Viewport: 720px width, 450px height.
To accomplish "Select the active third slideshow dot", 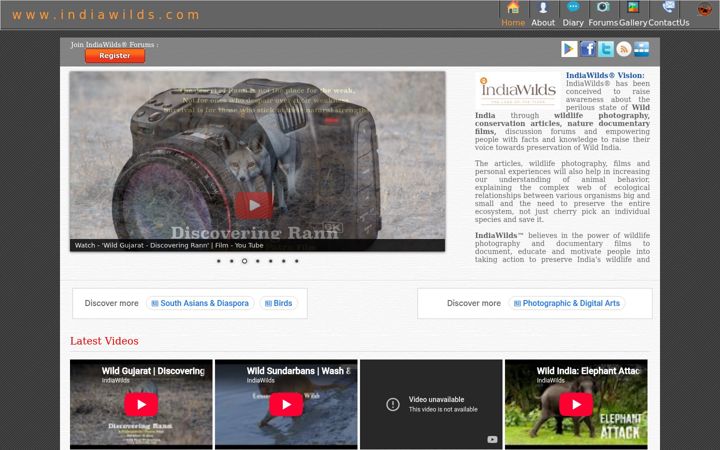I will (x=244, y=261).
